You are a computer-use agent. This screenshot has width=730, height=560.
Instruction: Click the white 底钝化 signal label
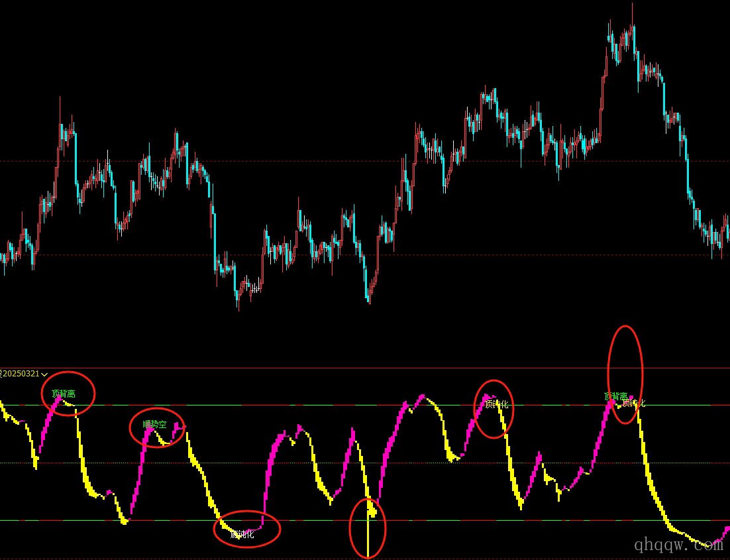click(x=242, y=534)
